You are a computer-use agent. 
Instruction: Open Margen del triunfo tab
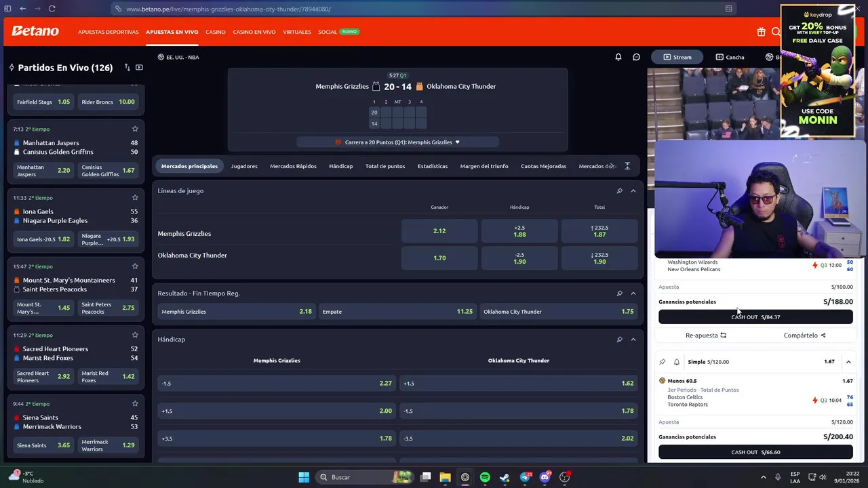pyautogui.click(x=484, y=166)
